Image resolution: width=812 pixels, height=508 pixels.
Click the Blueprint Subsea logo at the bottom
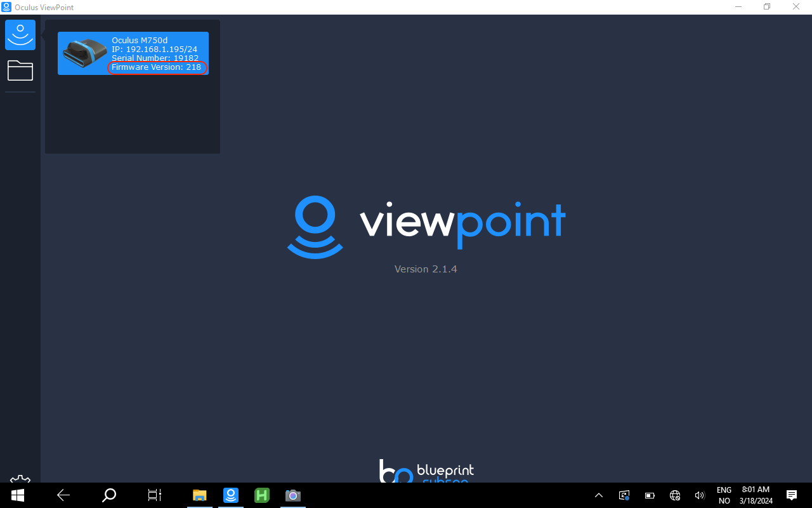pyautogui.click(x=426, y=471)
